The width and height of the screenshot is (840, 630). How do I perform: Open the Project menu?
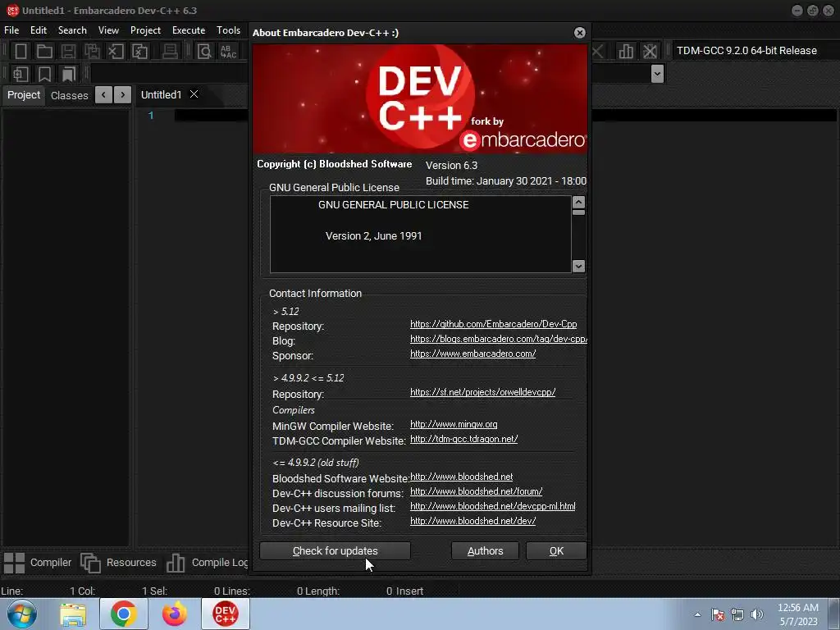pos(145,30)
